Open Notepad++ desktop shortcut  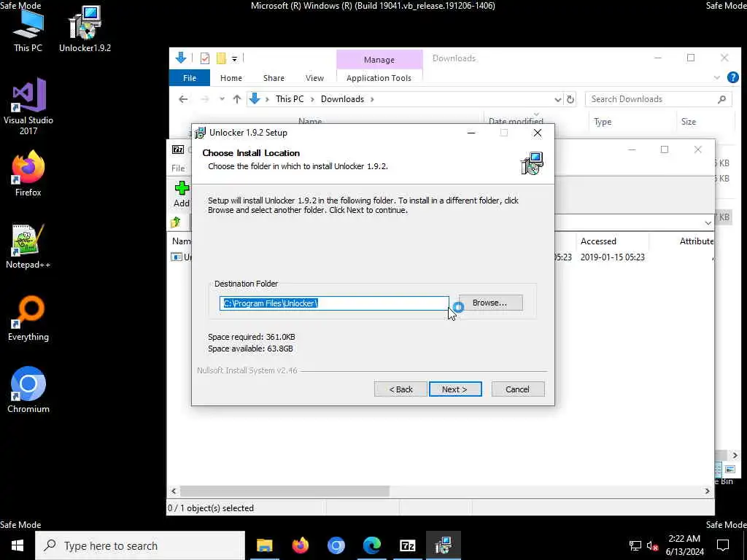[x=28, y=246]
